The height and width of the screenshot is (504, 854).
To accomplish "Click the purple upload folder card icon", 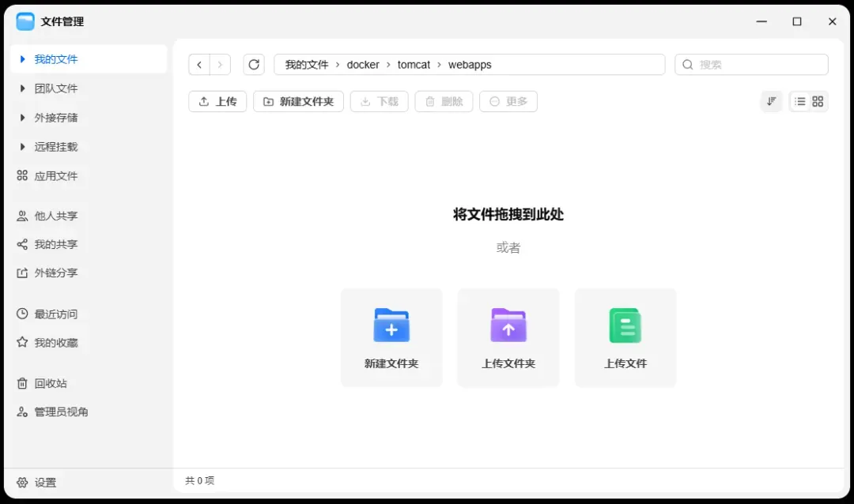I will point(508,325).
